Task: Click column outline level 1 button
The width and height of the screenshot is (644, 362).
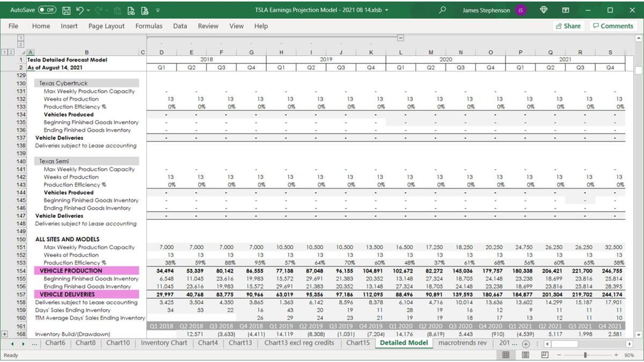Action: (21, 38)
